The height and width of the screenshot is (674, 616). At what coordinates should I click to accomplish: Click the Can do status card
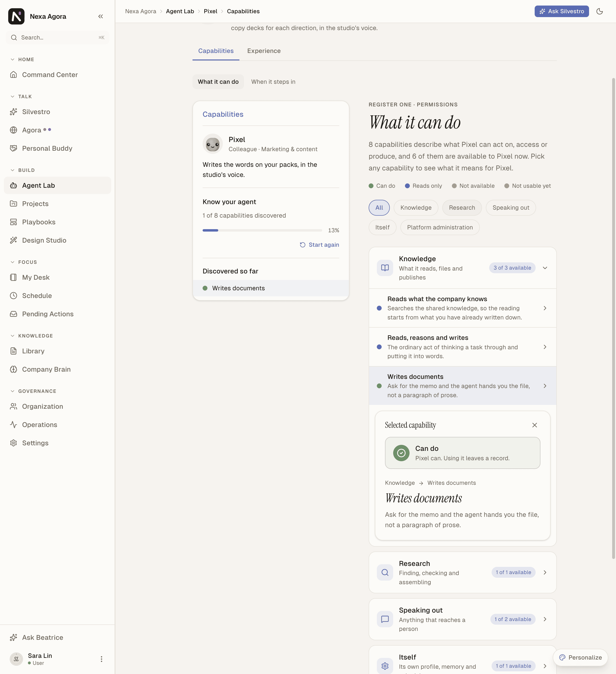point(462,453)
